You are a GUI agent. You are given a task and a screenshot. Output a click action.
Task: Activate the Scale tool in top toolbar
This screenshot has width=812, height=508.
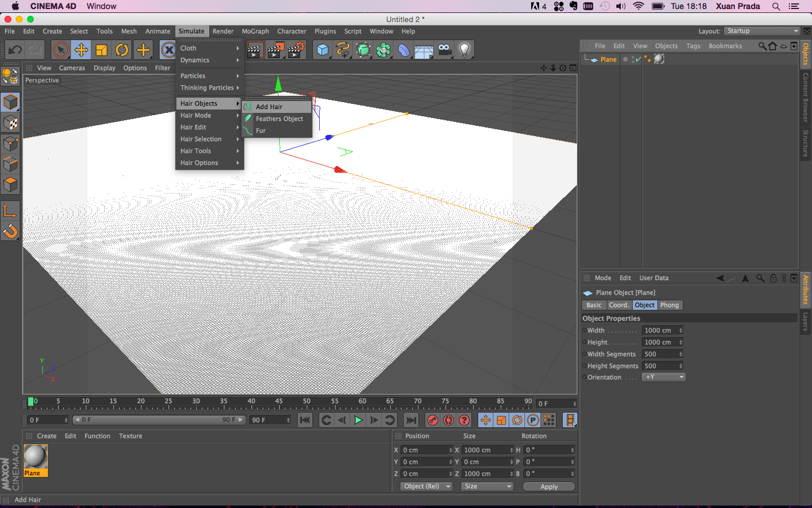[101, 50]
